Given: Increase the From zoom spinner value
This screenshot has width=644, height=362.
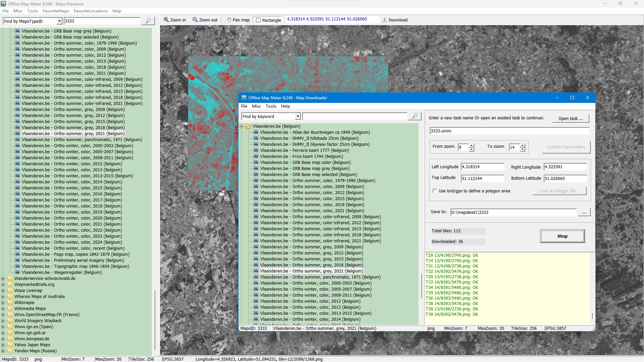Looking at the screenshot, I should [472, 145].
